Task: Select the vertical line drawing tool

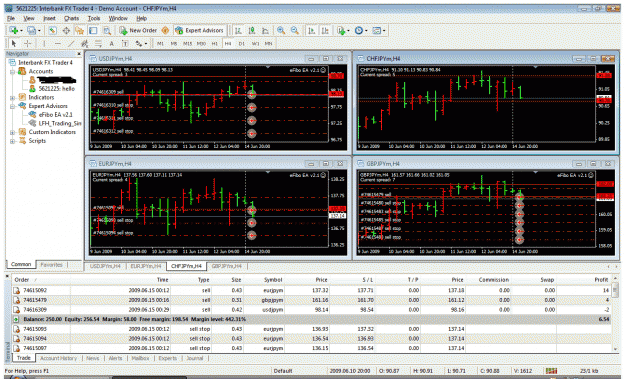Action: [x=44, y=43]
